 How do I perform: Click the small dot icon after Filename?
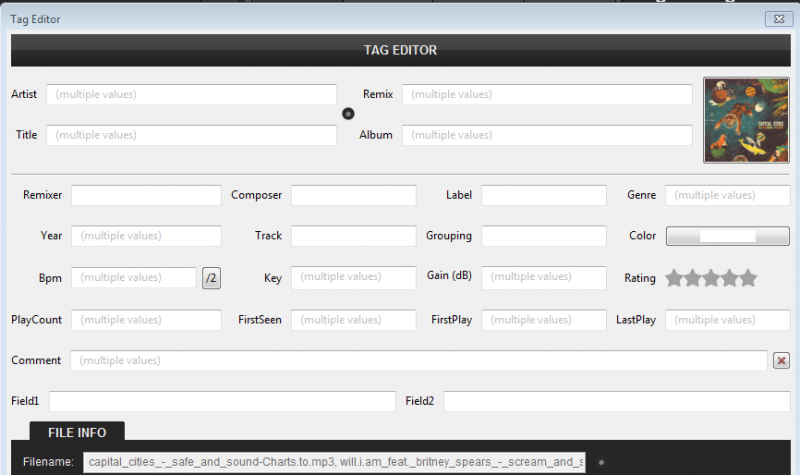601,462
